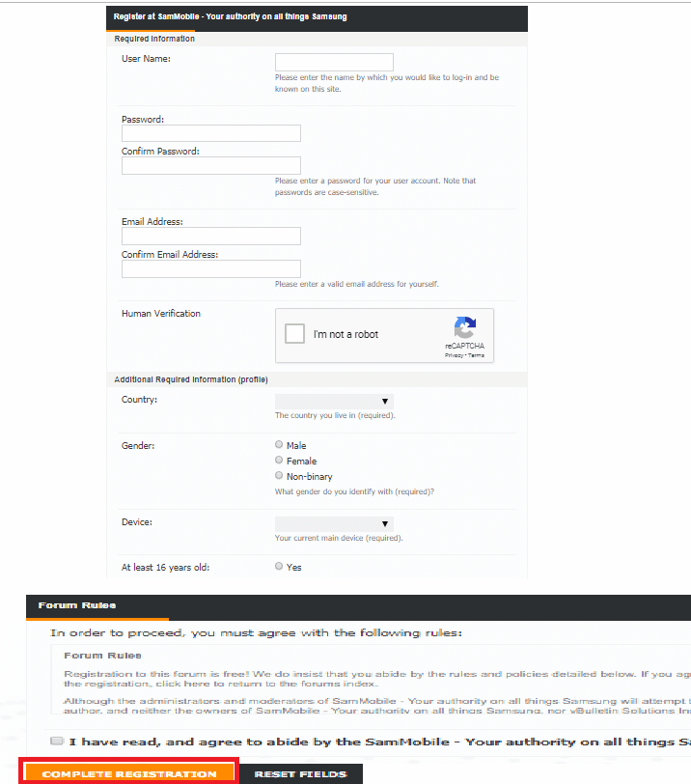Click 'Required Information' section heading
Viewport: 691px width, 784px height.
(x=154, y=39)
